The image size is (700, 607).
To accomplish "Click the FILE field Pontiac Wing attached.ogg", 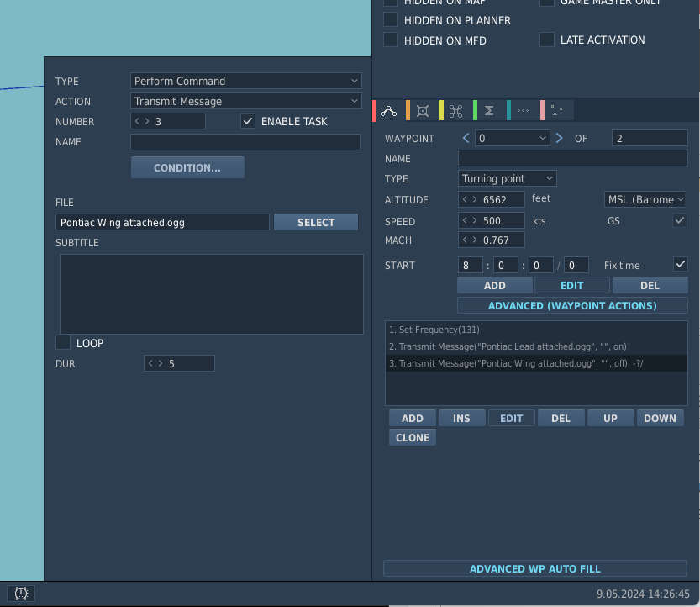I will (162, 223).
